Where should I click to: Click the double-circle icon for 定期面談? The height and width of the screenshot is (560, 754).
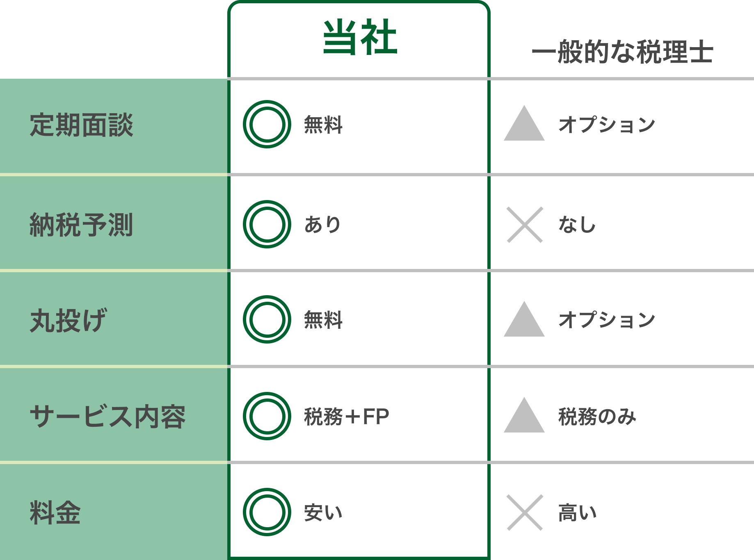[267, 124]
